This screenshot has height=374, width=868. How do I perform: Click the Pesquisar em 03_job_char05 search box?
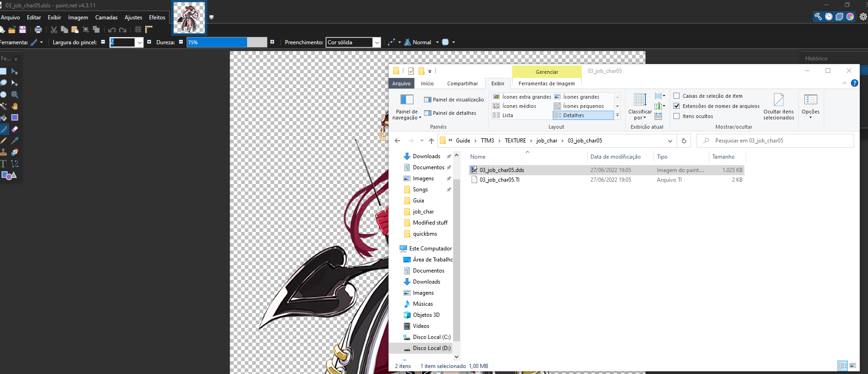point(775,141)
